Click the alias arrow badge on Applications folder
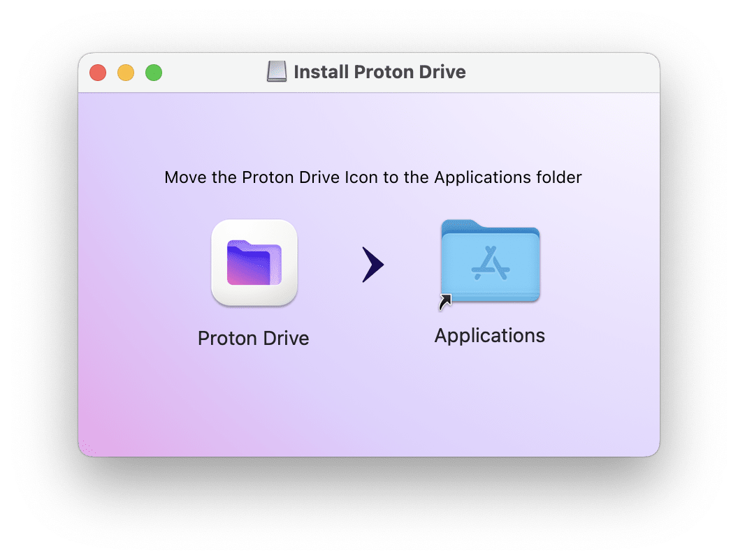 (444, 302)
